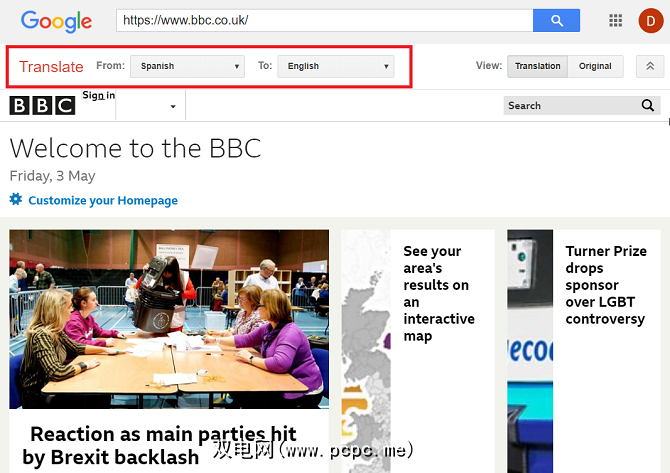Open the Customize your Homepage link
Image resolution: width=670 pixels, height=473 pixels.
point(103,200)
